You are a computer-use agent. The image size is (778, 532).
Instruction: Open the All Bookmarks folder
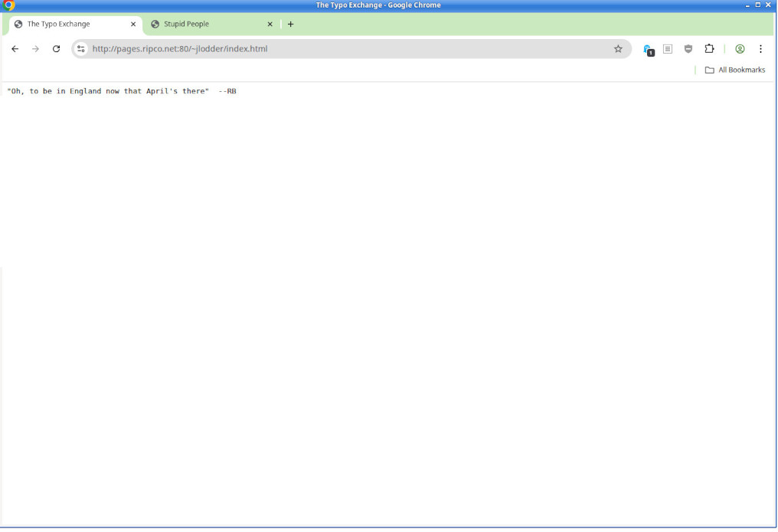coord(734,70)
